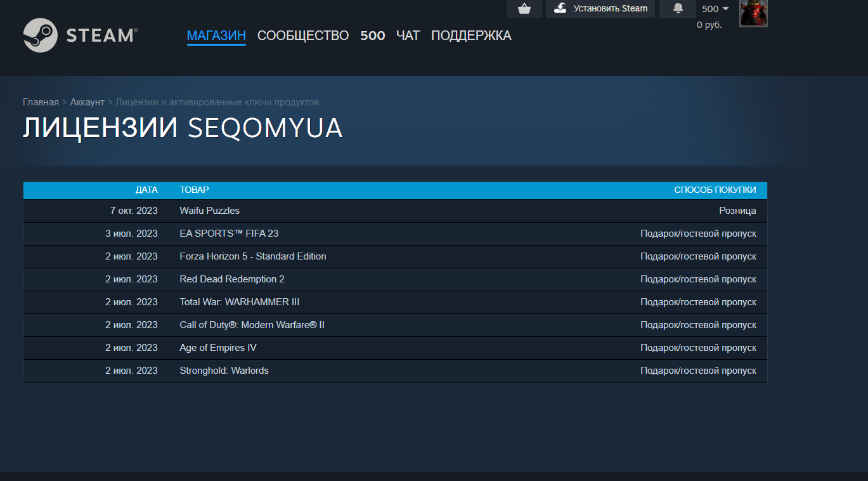The width and height of the screenshot is (868, 481).
Task: Open the СООБЩЕСТВО menu
Action: 303,36
